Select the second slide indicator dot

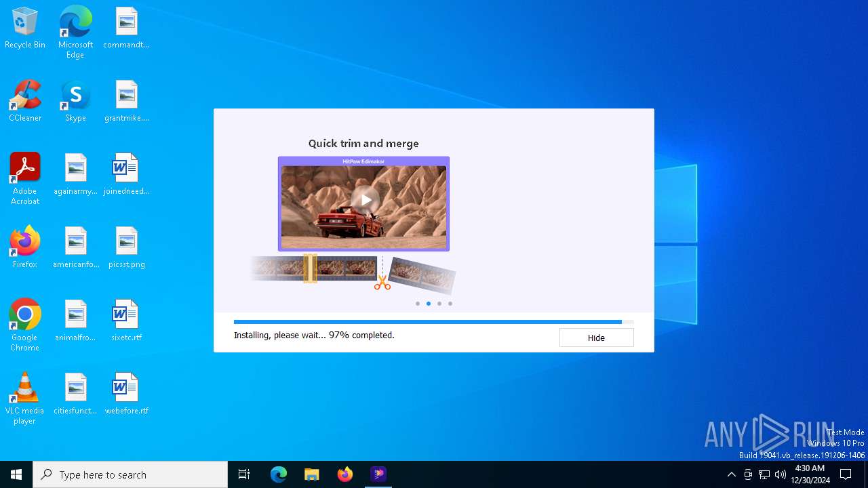point(429,304)
